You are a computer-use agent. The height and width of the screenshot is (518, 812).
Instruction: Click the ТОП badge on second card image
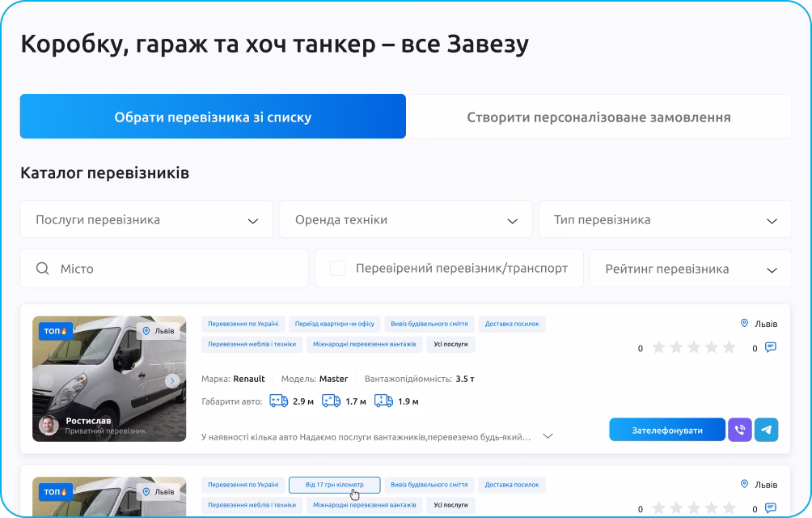[x=56, y=491]
